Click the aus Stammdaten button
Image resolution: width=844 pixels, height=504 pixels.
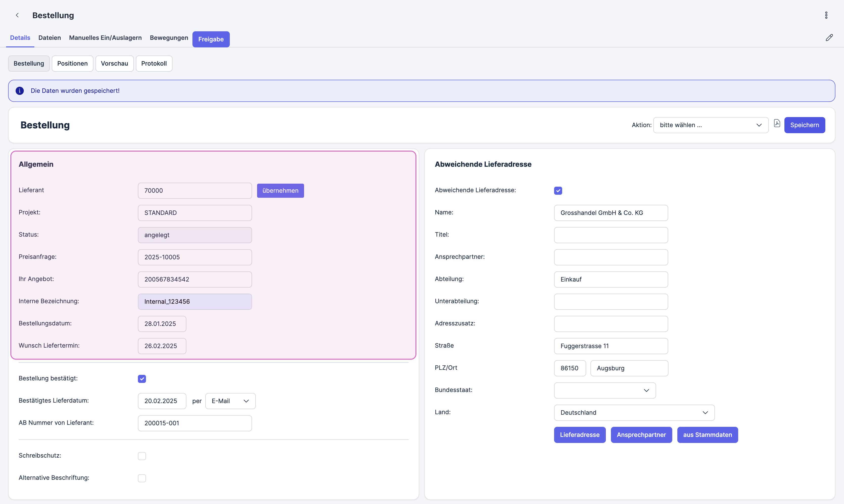(x=707, y=435)
